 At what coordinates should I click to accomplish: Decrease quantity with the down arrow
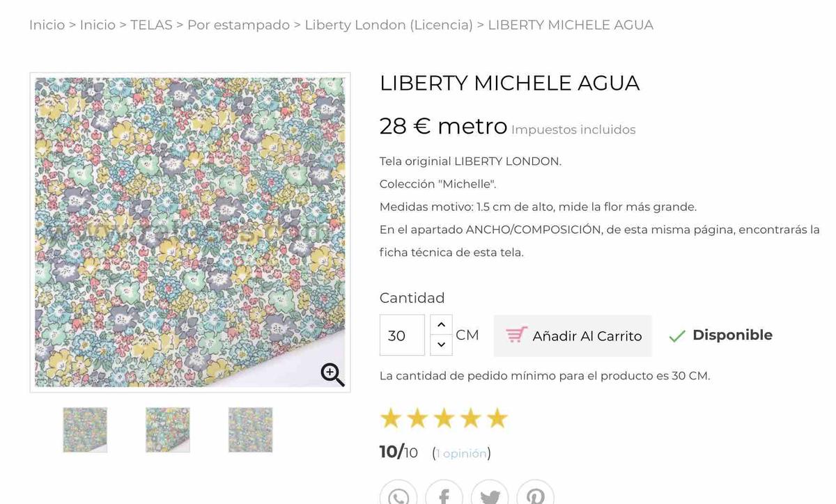tap(441, 345)
